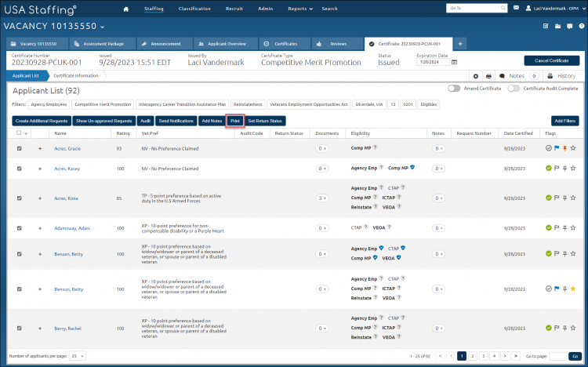This screenshot has width=588, height=367.
Task: Click the star icon for Berry, Rachel
Action: tap(573, 328)
